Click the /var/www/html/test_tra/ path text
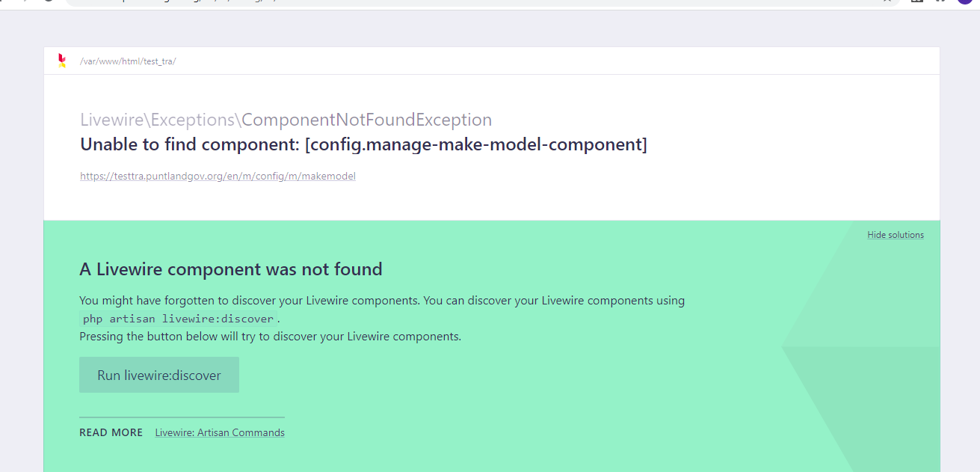 (x=128, y=61)
